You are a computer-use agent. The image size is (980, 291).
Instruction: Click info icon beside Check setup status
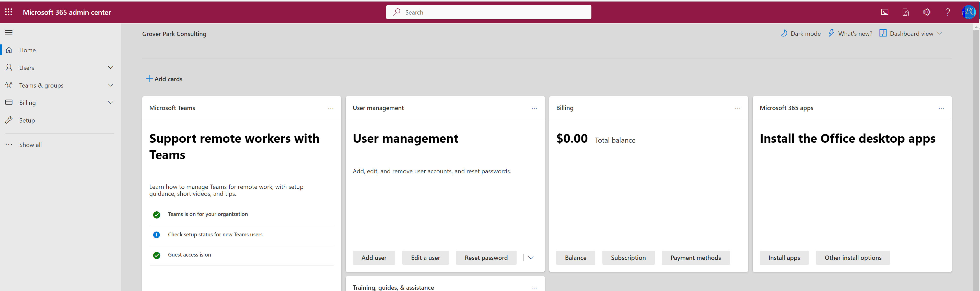coord(156,235)
